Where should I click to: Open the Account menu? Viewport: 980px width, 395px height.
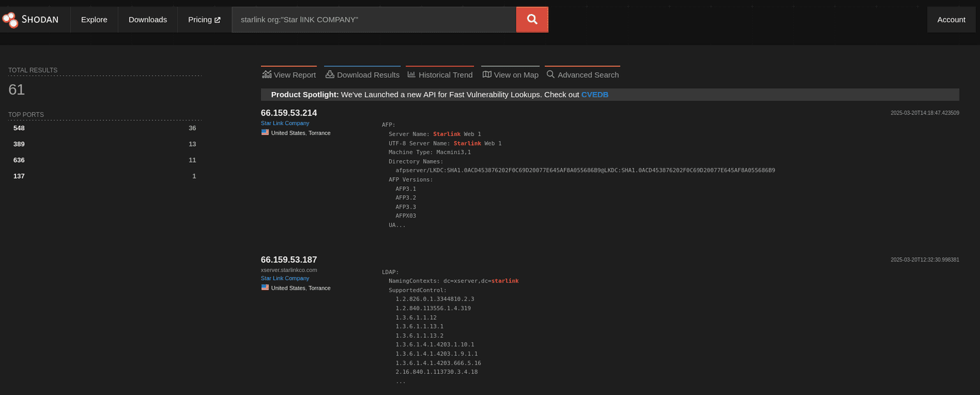[951, 20]
